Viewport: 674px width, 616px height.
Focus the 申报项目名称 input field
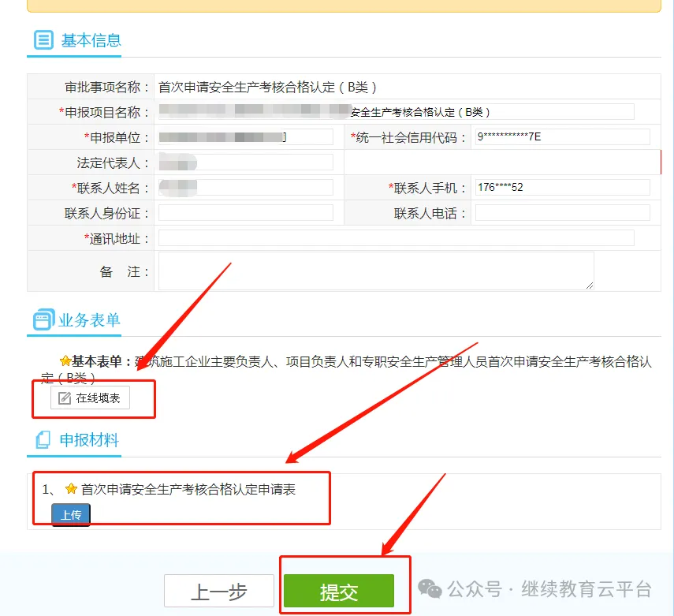coord(397,112)
